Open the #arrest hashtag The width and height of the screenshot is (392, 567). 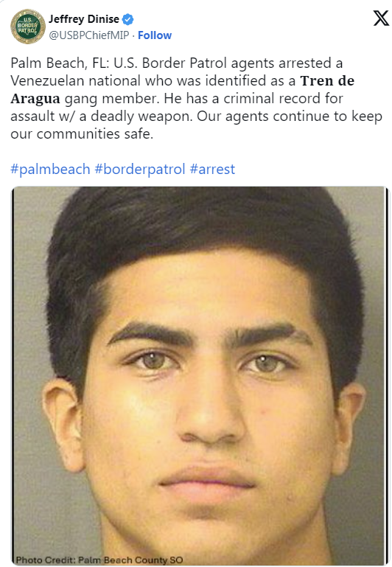coord(212,170)
